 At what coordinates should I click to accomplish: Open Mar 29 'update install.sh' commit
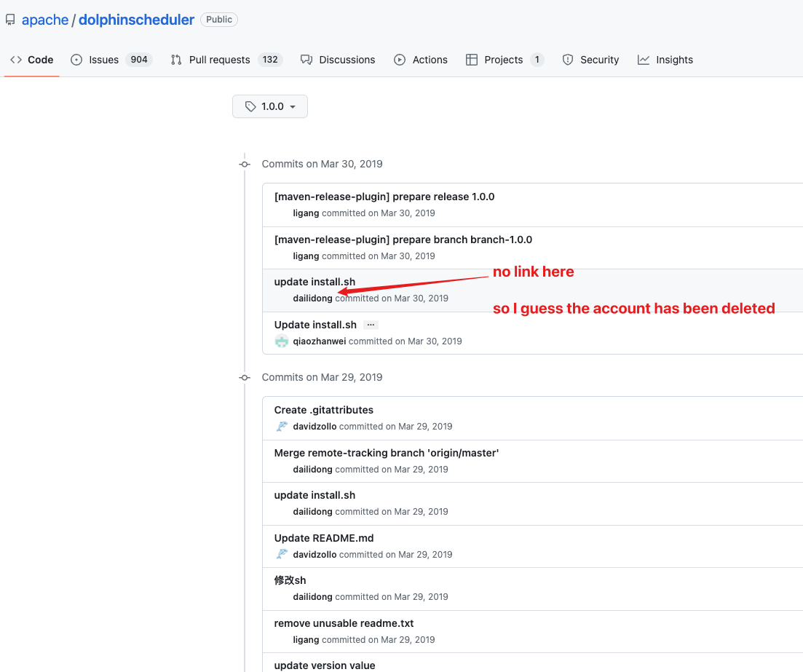pyautogui.click(x=315, y=495)
